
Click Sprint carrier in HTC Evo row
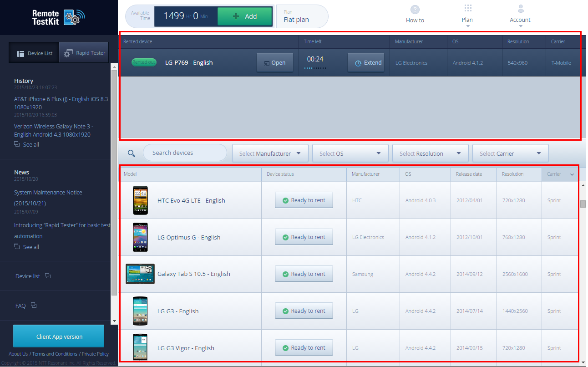(x=554, y=200)
